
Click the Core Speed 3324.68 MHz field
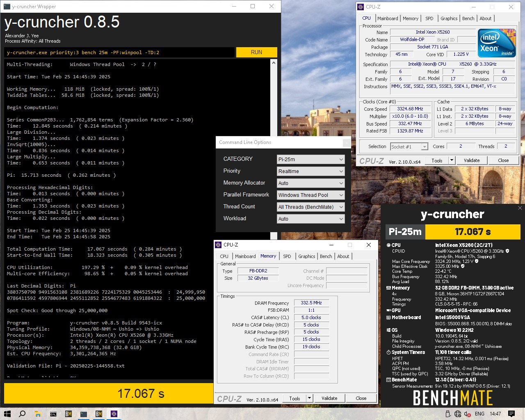410,109
